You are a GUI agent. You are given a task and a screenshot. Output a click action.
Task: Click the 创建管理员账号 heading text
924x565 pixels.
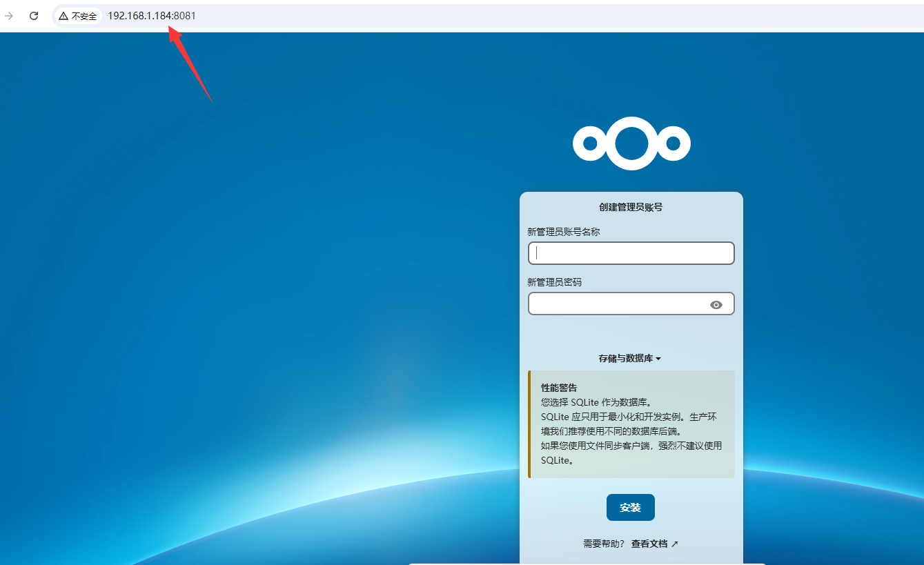[x=631, y=207]
